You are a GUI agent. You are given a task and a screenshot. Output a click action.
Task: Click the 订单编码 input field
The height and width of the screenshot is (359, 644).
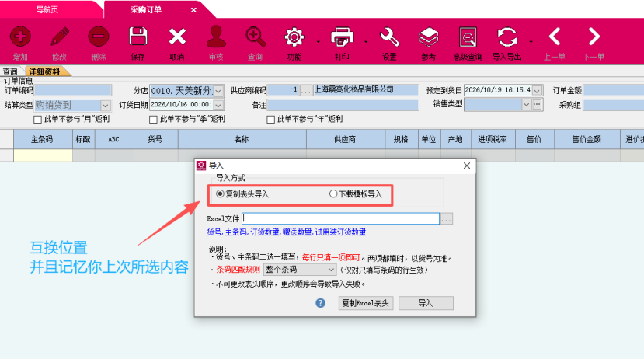click(x=73, y=90)
